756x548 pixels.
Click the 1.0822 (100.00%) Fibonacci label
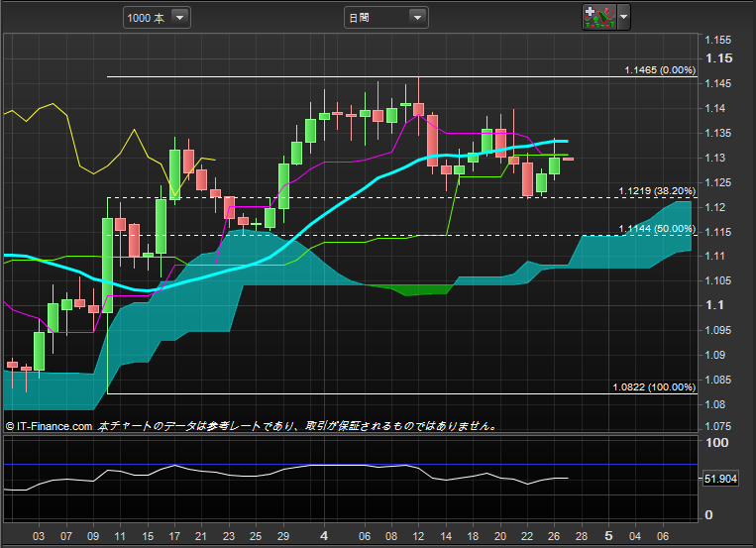click(x=654, y=386)
